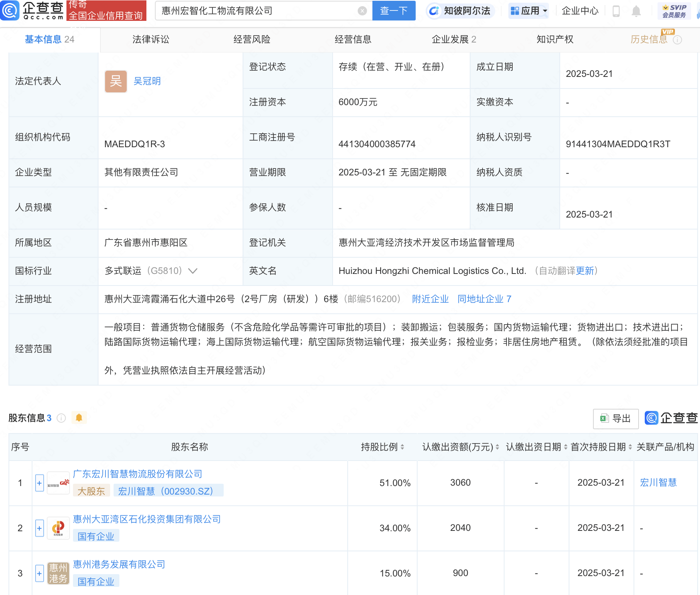Click English name Huizhou Hongzhi Chemical Logistics
The image size is (700, 595).
[432, 271]
